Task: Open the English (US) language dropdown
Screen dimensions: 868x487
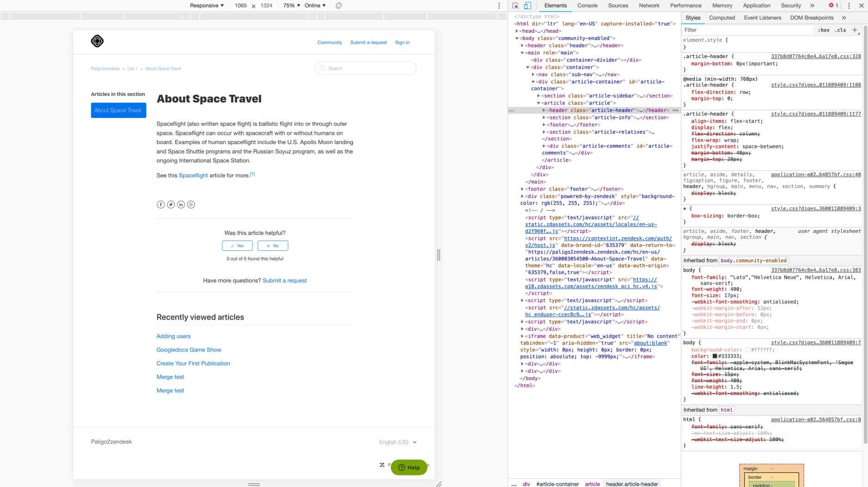Action: click(x=397, y=442)
